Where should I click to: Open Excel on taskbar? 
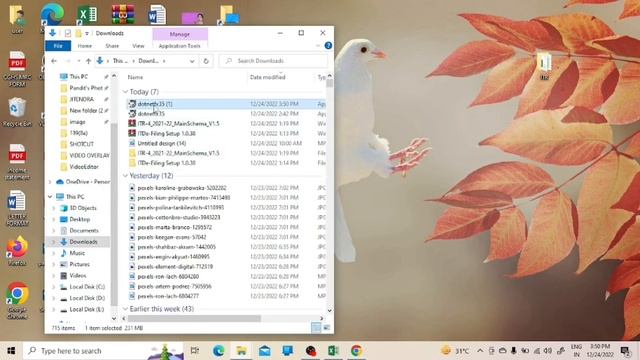333,351
